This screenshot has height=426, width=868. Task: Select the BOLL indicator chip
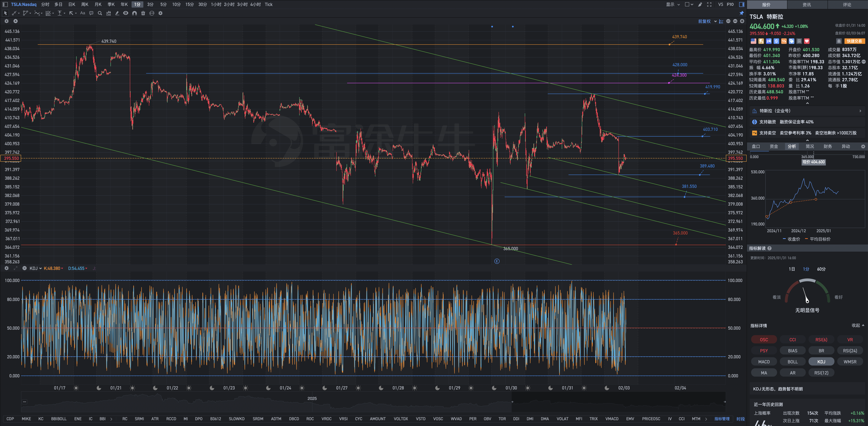(x=792, y=362)
